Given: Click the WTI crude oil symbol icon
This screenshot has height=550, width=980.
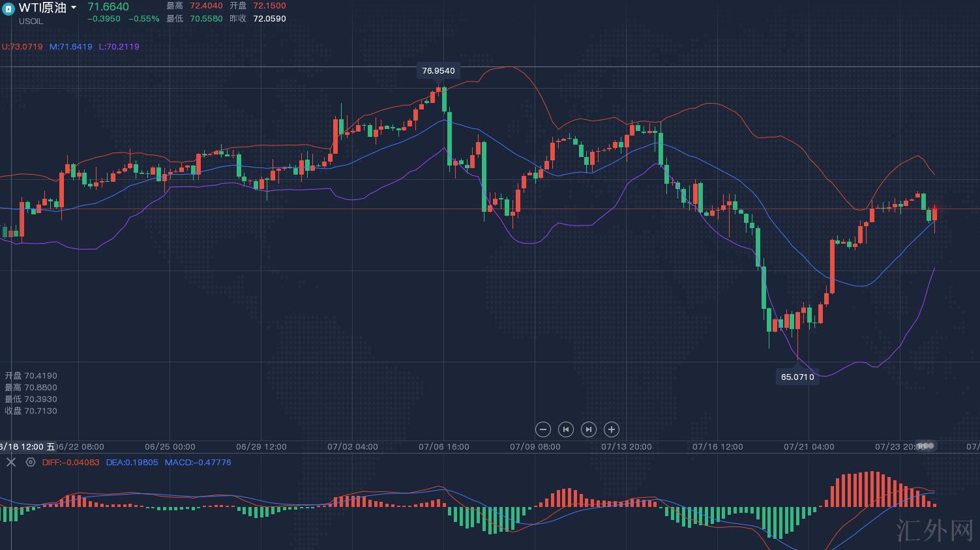Looking at the screenshot, I should 8,8.
